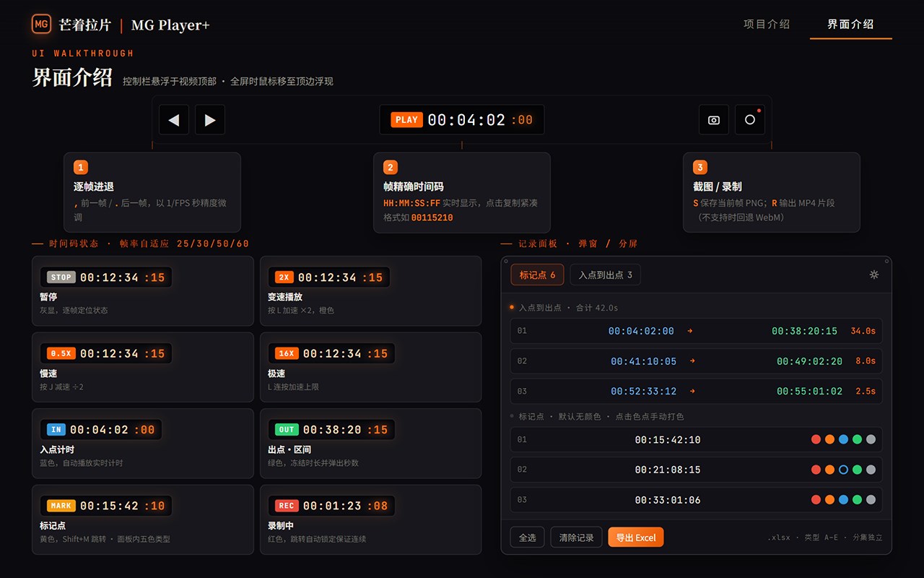Image resolution: width=924 pixels, height=578 pixels.
Task: Step back one frame with the left arrow
Action: (x=174, y=120)
